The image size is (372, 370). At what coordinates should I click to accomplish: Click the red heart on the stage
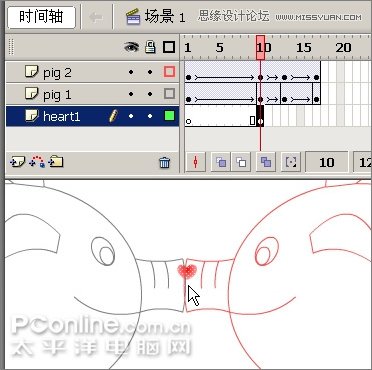pos(187,271)
